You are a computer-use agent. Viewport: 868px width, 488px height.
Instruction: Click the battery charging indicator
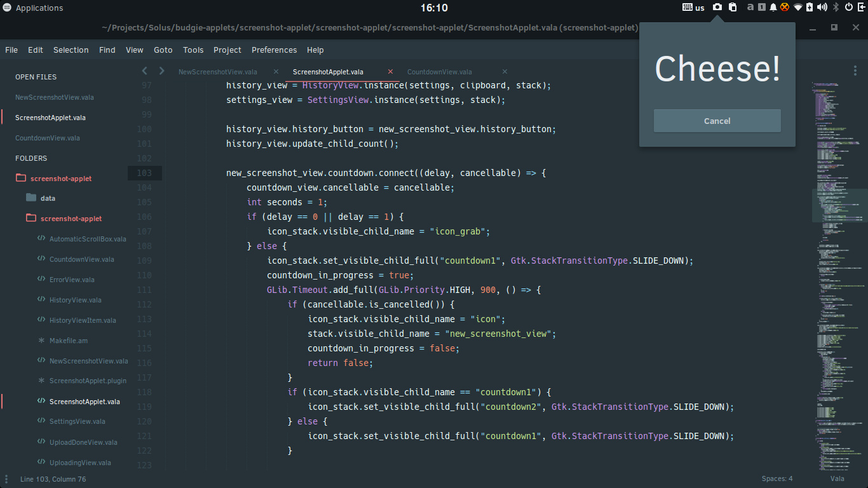(x=810, y=8)
